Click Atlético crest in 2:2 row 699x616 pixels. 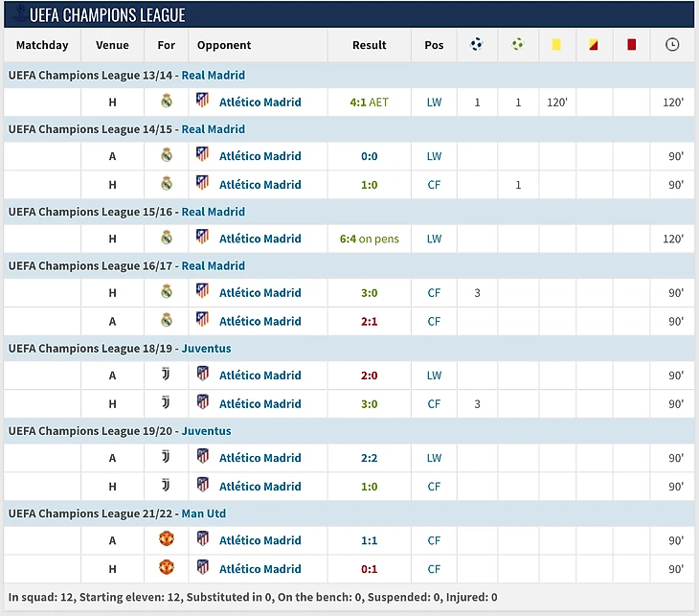point(202,456)
